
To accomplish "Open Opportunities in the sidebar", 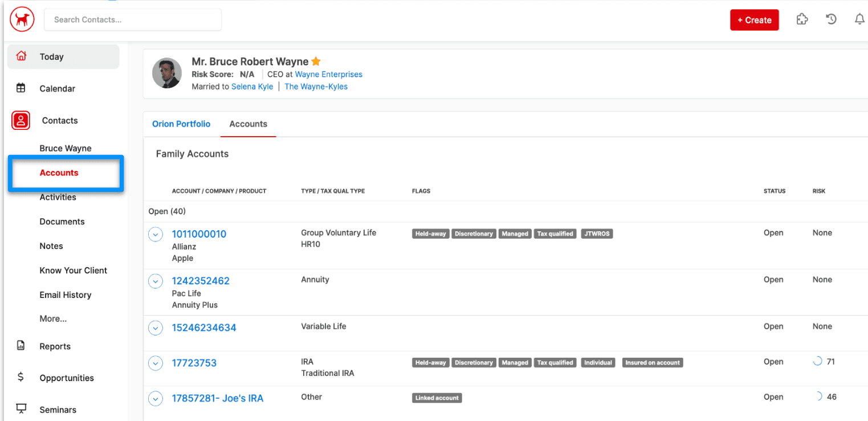I will point(67,378).
